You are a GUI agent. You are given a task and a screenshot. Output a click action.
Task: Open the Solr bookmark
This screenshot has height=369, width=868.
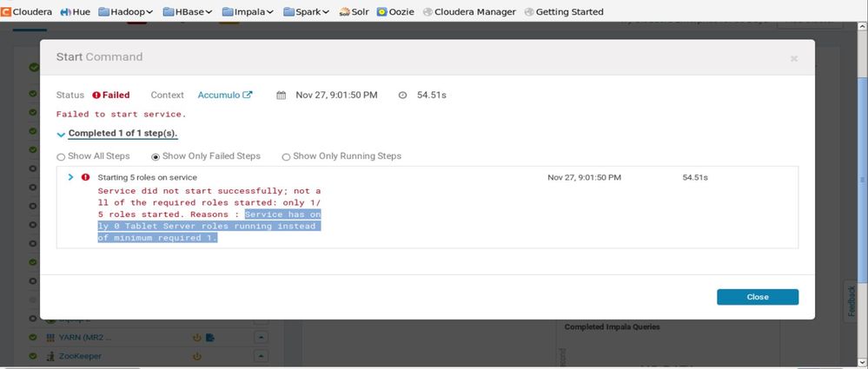point(354,11)
